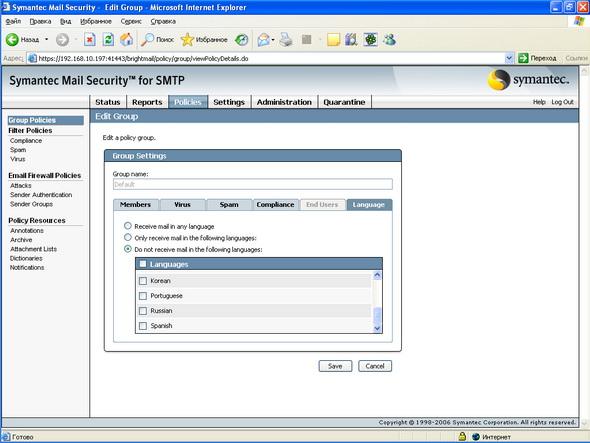The image size is (590, 443).
Task: Open Favorites star icon
Action: coord(187,40)
